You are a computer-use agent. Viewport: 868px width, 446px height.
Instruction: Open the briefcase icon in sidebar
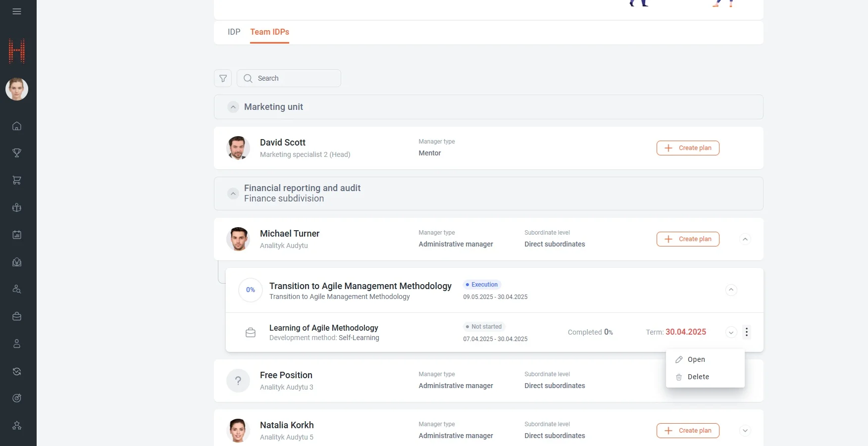(x=17, y=316)
